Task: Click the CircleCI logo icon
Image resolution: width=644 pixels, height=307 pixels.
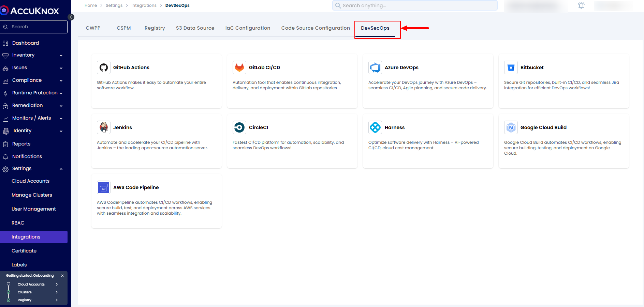Action: (x=239, y=127)
